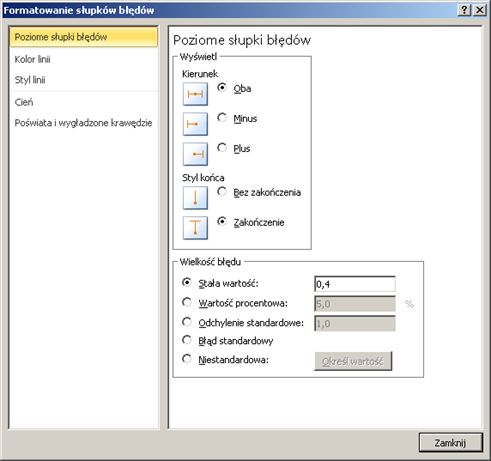Viewport: 491px width, 461px height.
Task: Choose Odchylenie standardowe option
Action: pos(187,322)
